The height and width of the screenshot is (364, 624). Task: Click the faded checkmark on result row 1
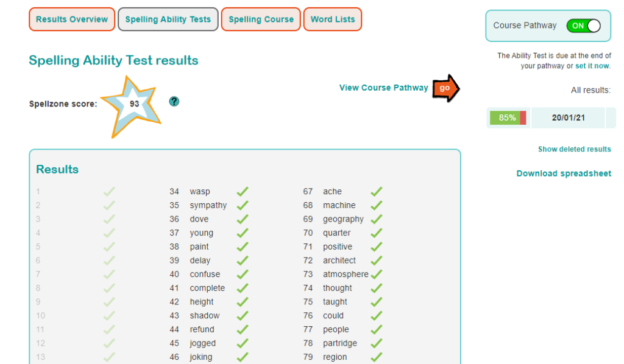[x=108, y=191]
